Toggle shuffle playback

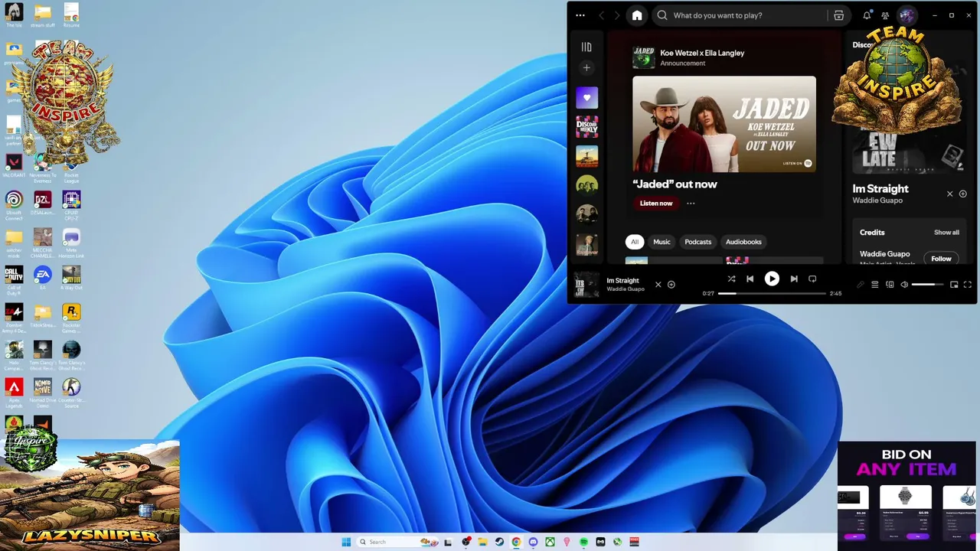pyautogui.click(x=731, y=279)
